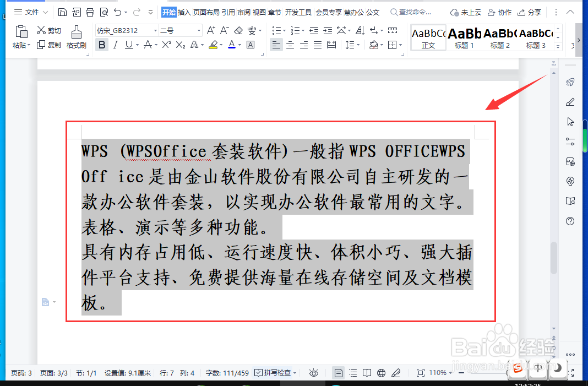This screenshot has width=588, height=386.
Task: Switch to page view mode in status bar
Action: 338,373
